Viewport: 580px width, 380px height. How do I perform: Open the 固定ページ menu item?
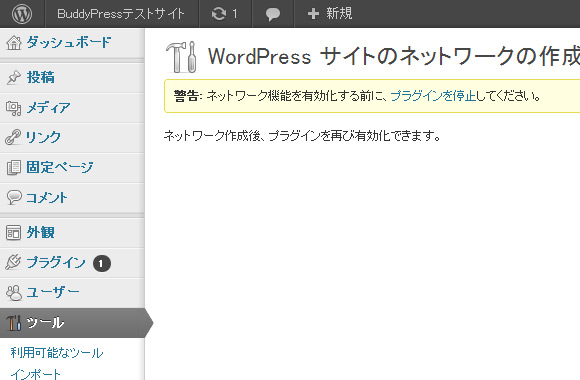click(60, 167)
